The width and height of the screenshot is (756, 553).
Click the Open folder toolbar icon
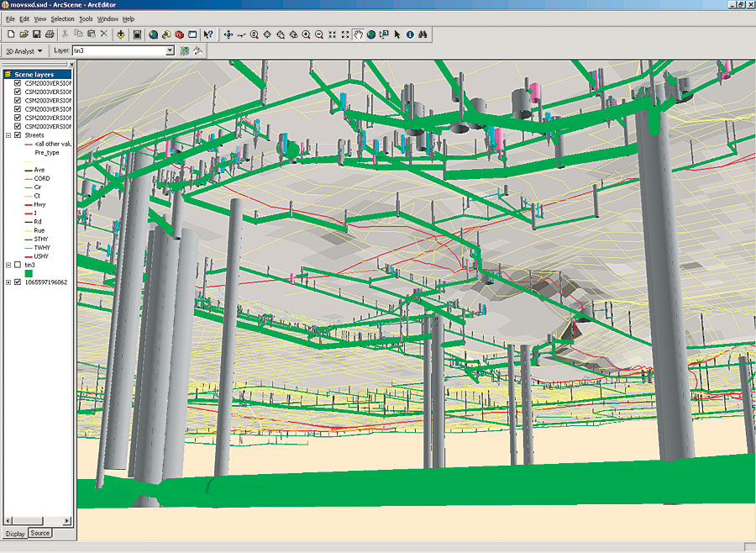(24, 34)
